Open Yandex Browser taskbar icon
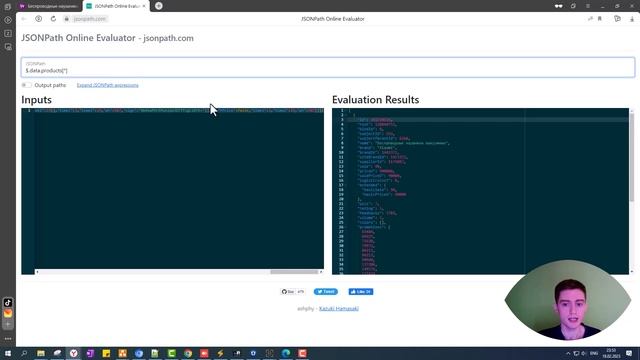The image size is (640, 360). pos(73,353)
